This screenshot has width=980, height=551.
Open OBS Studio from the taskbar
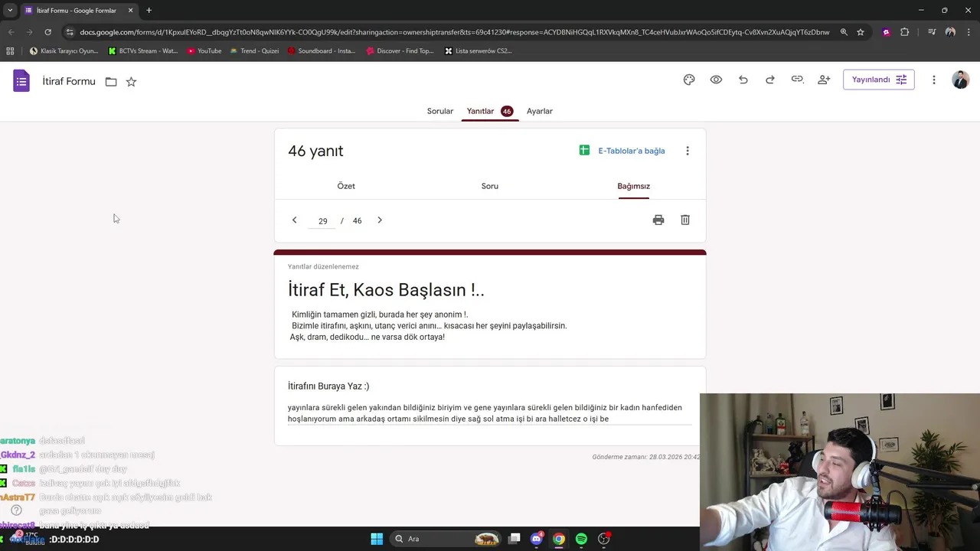tap(604, 539)
